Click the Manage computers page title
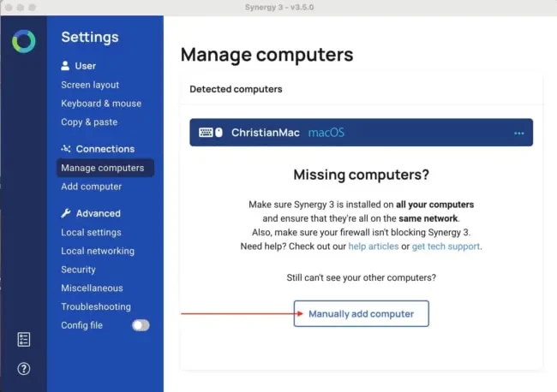The height and width of the screenshot is (392, 557). tap(267, 55)
